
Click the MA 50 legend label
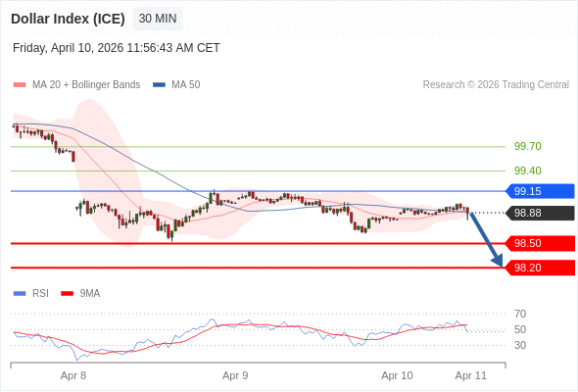[x=186, y=85]
